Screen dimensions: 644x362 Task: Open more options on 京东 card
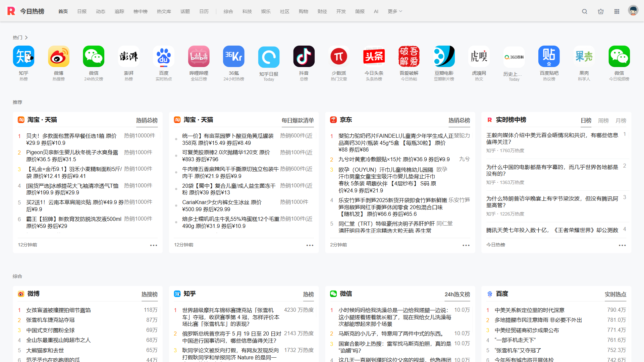tap(466, 245)
